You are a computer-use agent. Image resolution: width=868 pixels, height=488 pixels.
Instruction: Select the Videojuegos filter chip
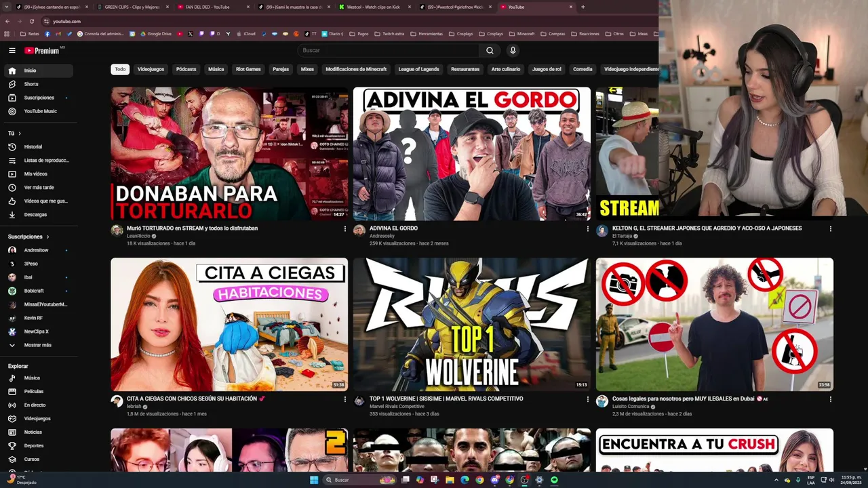(x=151, y=69)
